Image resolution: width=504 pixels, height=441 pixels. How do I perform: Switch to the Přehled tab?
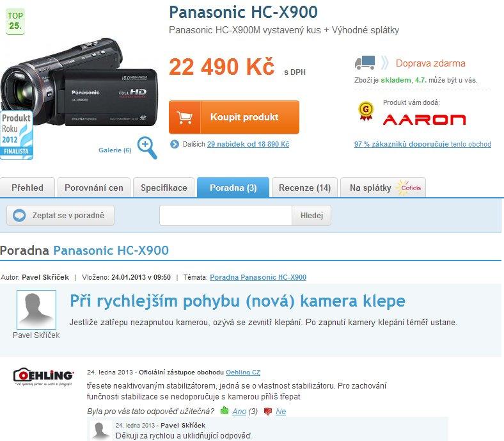point(28,188)
